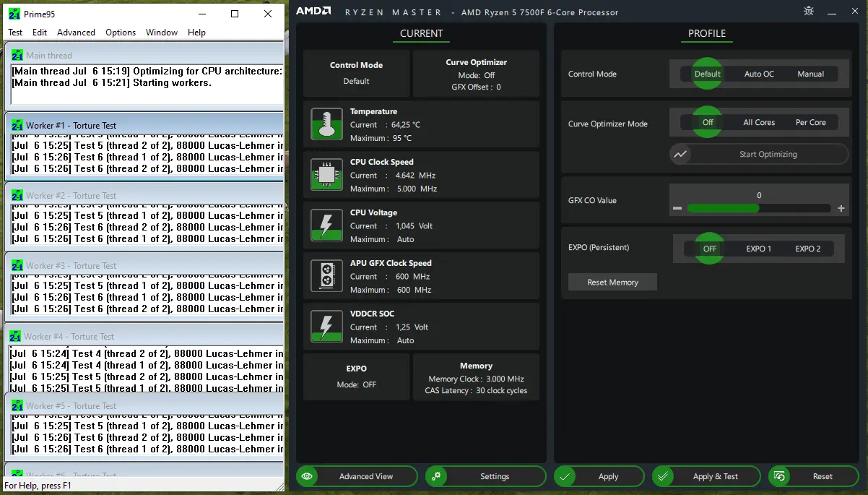
Task: Switch to the CURRENT tab
Action: [x=421, y=33]
